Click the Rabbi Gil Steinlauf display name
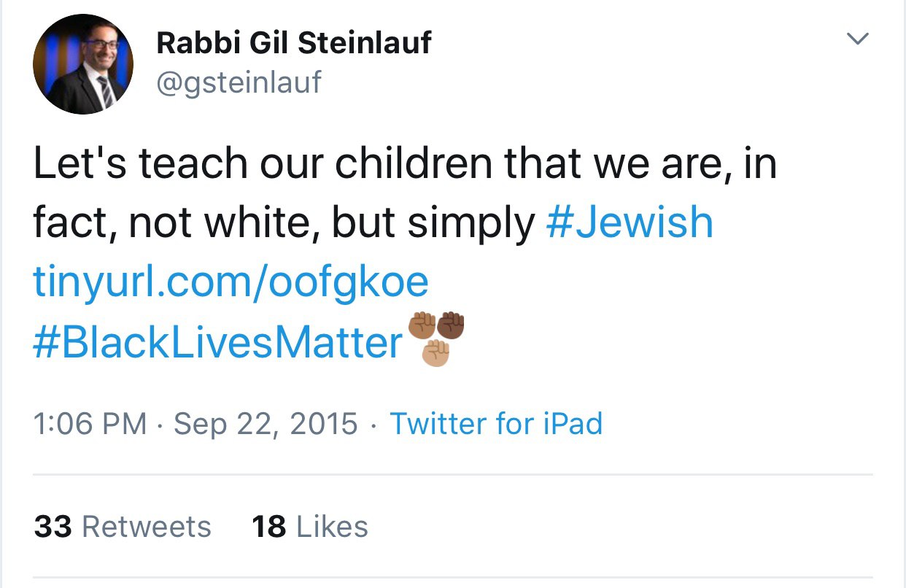 coord(293,43)
